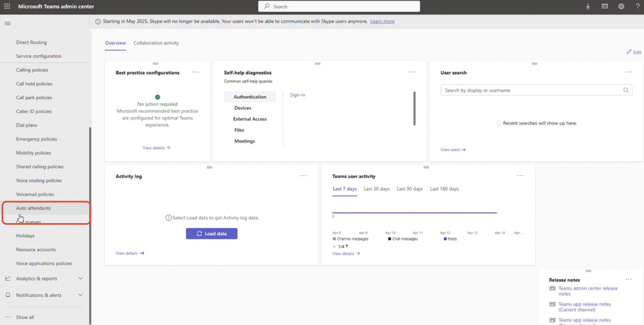Screen dimensions: 644x325
Task: Select External Access diagnostics category
Action: point(250,119)
